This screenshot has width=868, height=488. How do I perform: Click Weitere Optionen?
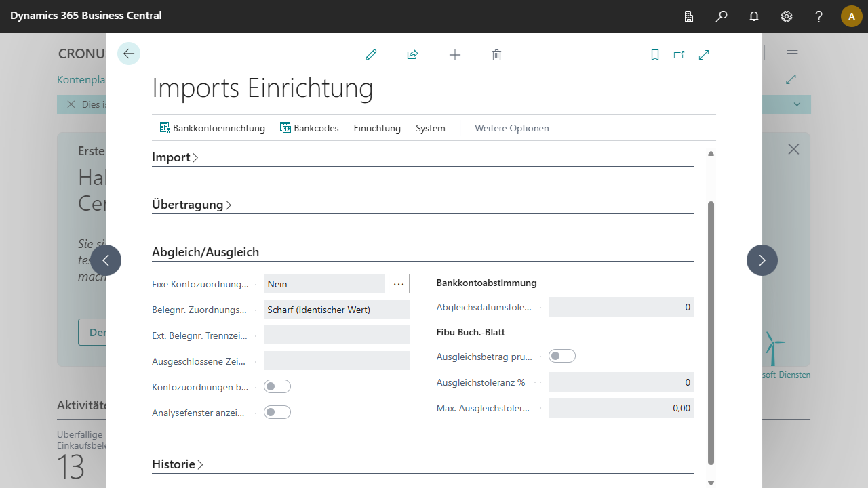[x=511, y=128]
